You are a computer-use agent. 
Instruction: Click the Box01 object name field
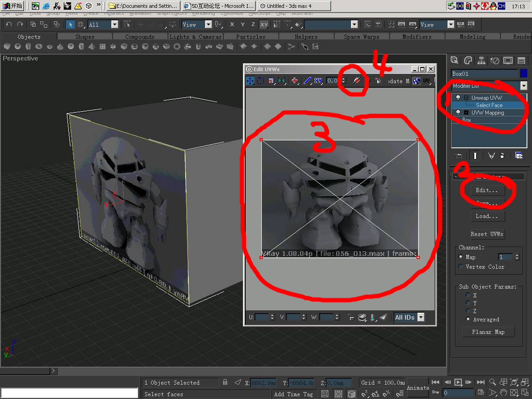point(484,73)
